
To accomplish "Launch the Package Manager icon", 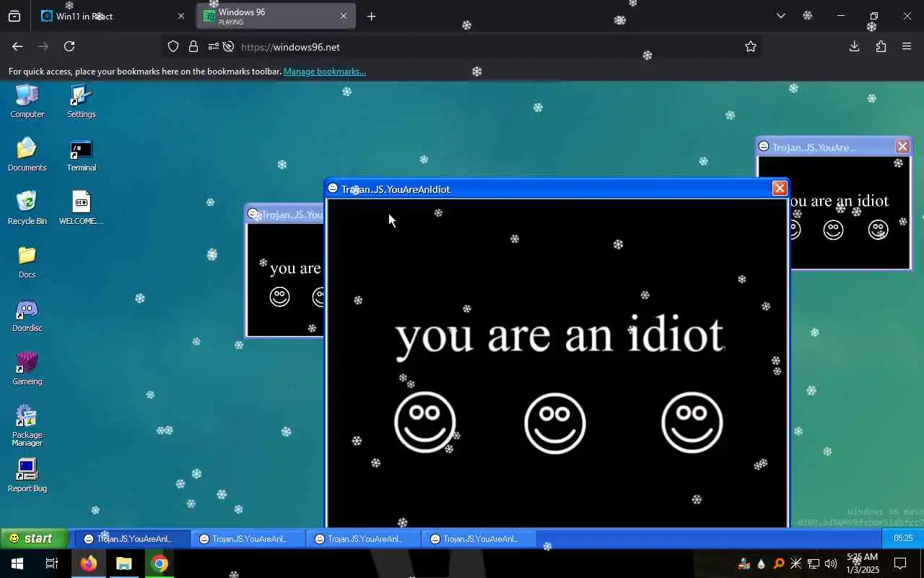I will point(27,425).
